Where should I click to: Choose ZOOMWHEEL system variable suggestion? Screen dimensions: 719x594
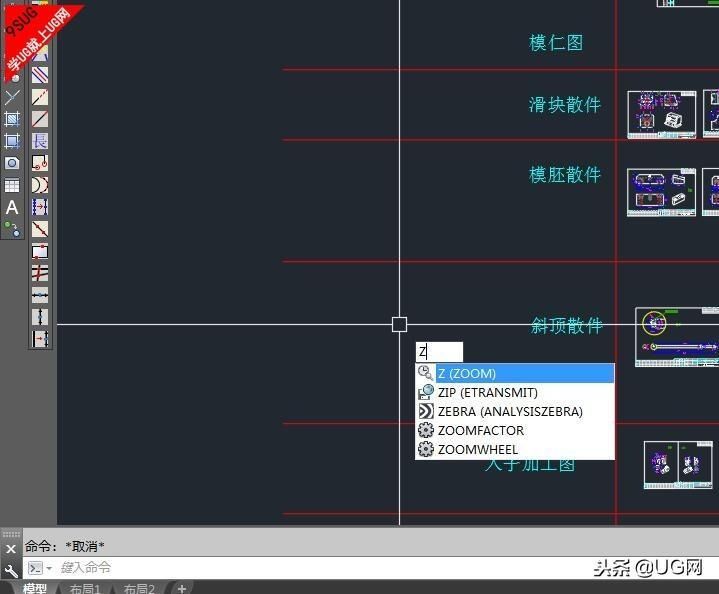click(515, 450)
